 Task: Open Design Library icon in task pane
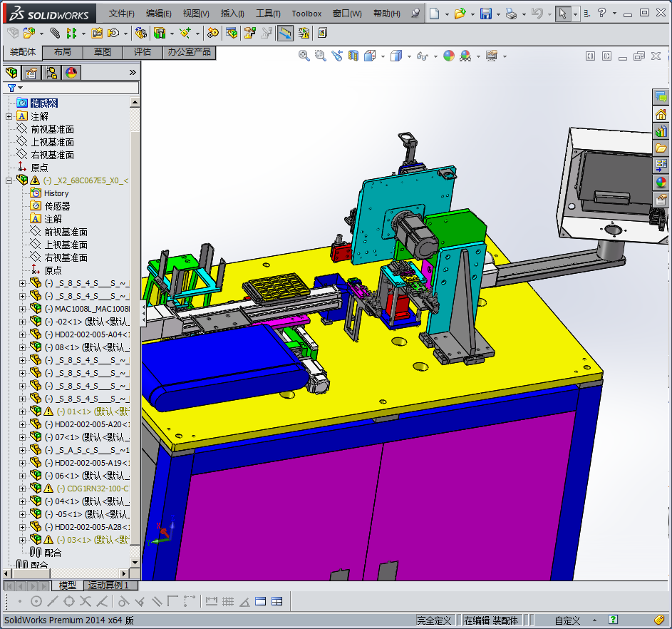661,131
